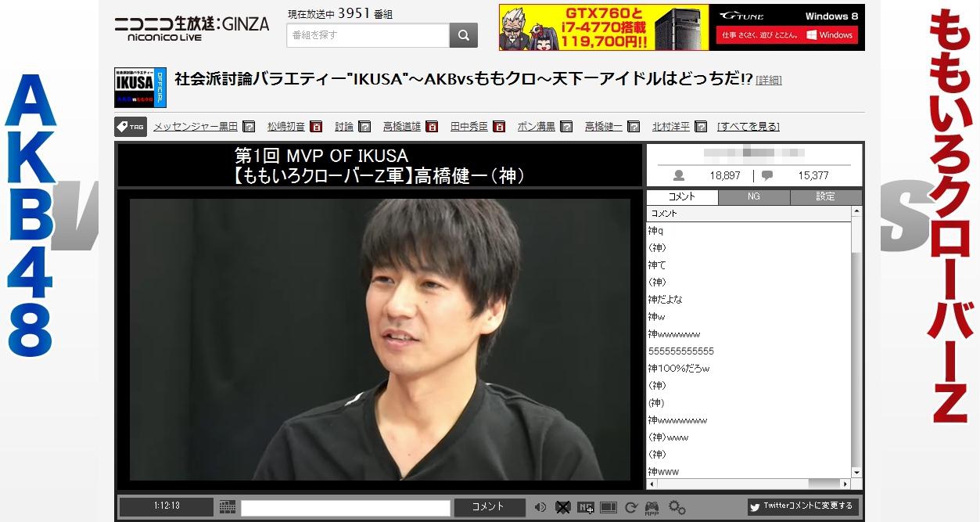Open the [詳細] details link
980x522 pixels.
click(x=769, y=81)
